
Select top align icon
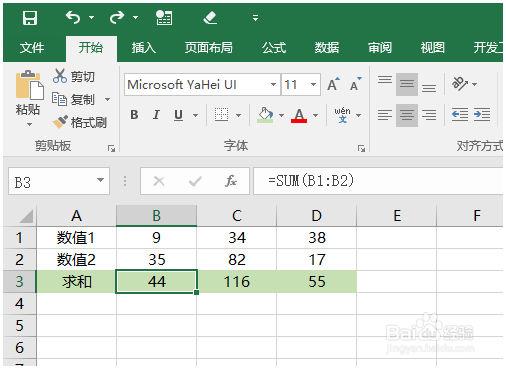click(x=385, y=80)
